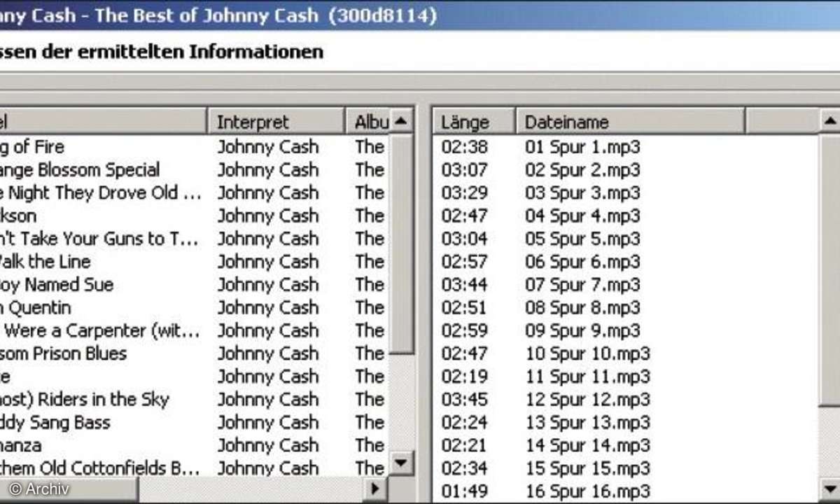
Task: Click the left list's scroll down arrow
Action: (401, 462)
